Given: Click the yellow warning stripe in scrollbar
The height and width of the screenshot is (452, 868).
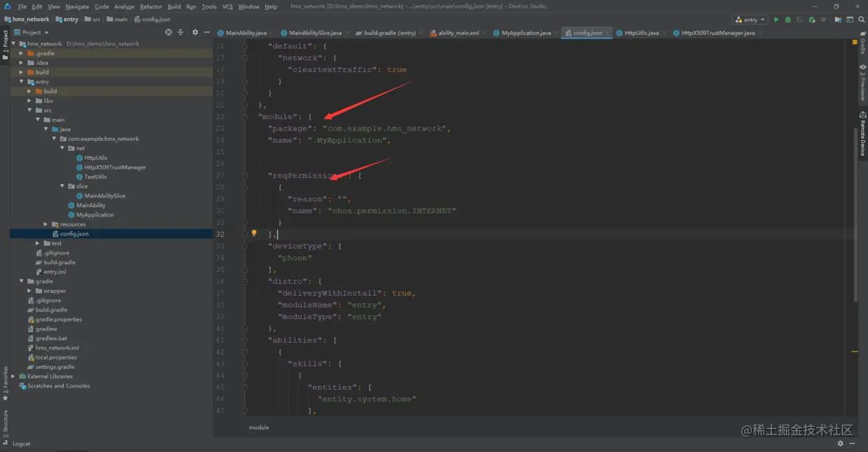Looking at the screenshot, I should [x=855, y=351].
